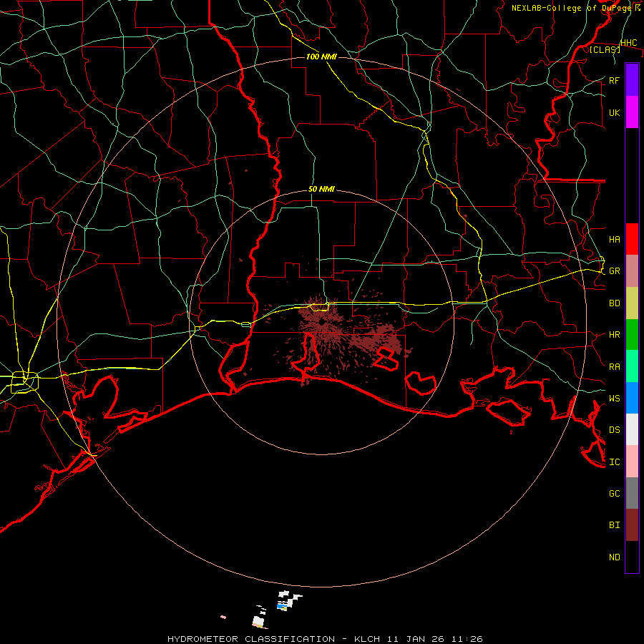644x644 pixels.
Task: Click the RF legend label
Action: point(614,80)
